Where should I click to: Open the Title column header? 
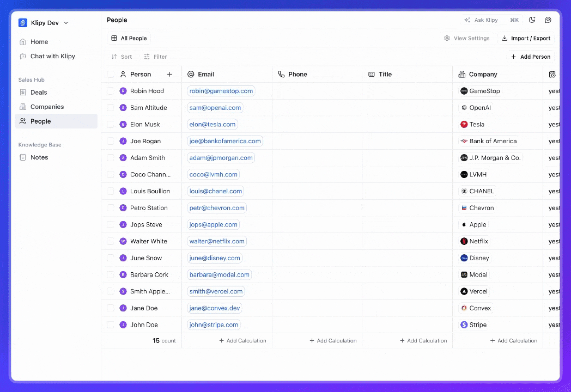(408, 74)
